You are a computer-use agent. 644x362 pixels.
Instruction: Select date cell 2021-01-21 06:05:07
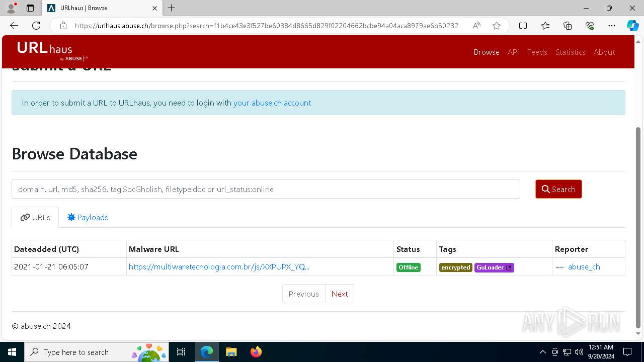coord(69,267)
